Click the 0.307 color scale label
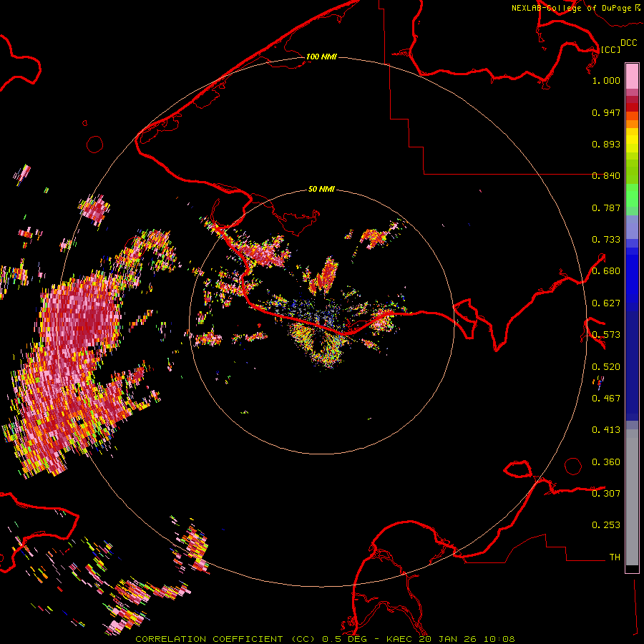Image resolution: width=644 pixels, height=644 pixels. point(606,494)
